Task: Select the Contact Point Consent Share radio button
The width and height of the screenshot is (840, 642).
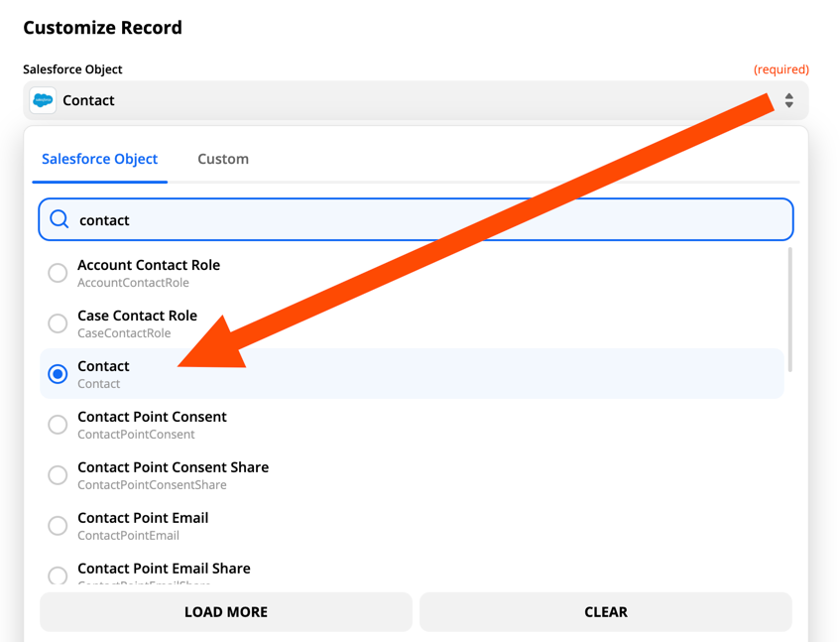Action: coord(58,474)
